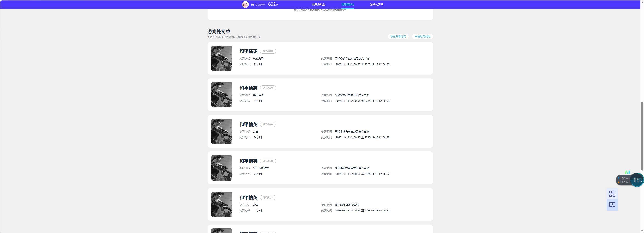644x233 pixels.
Task: Click the 72小时 duration on the 禁麦克风 card
Action: (x=258, y=64)
